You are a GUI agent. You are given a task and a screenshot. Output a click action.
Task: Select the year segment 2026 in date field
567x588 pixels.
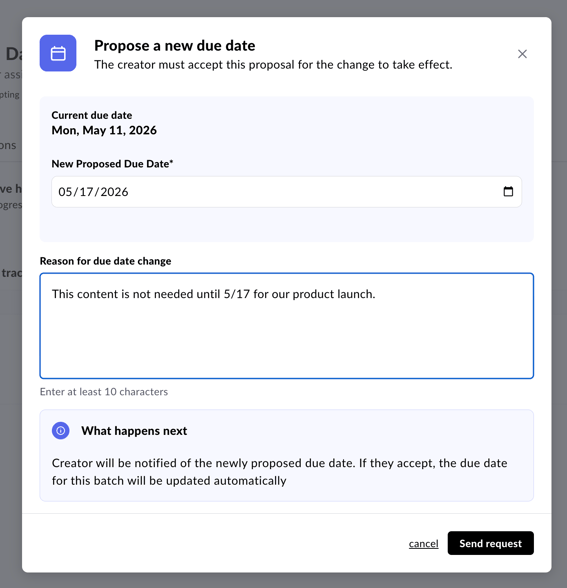[x=114, y=192]
